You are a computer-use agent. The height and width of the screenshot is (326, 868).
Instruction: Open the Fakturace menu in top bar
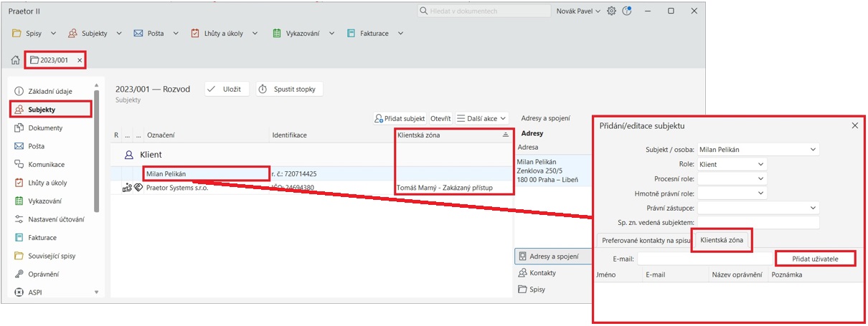pos(374,34)
